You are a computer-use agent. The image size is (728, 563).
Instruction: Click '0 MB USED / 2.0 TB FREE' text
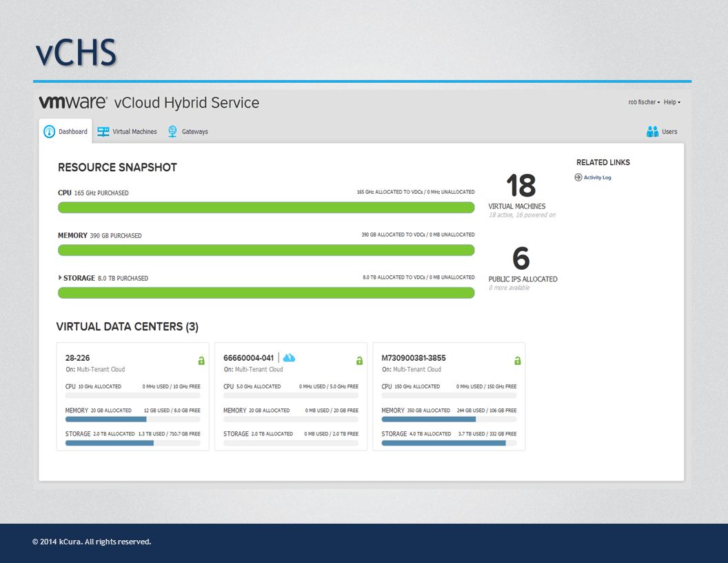[x=332, y=434]
